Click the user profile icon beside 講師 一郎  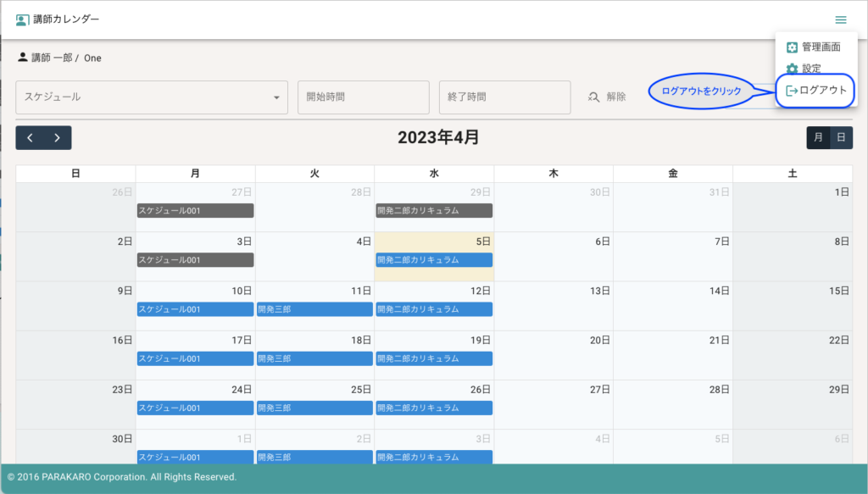point(22,58)
